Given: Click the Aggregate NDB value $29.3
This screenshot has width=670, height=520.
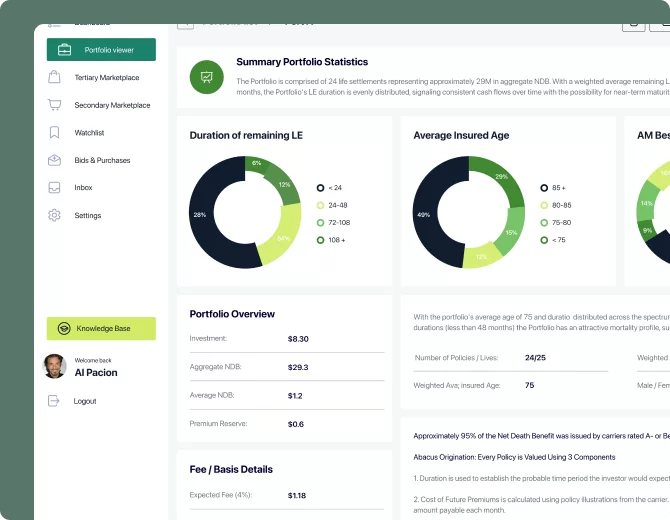Looking at the screenshot, I should (x=298, y=367).
